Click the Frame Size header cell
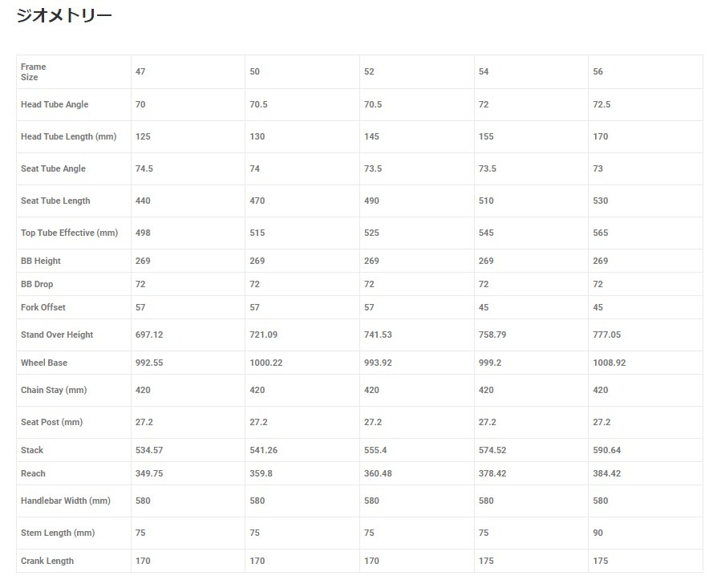This screenshot has width=721, height=588. tap(34, 72)
